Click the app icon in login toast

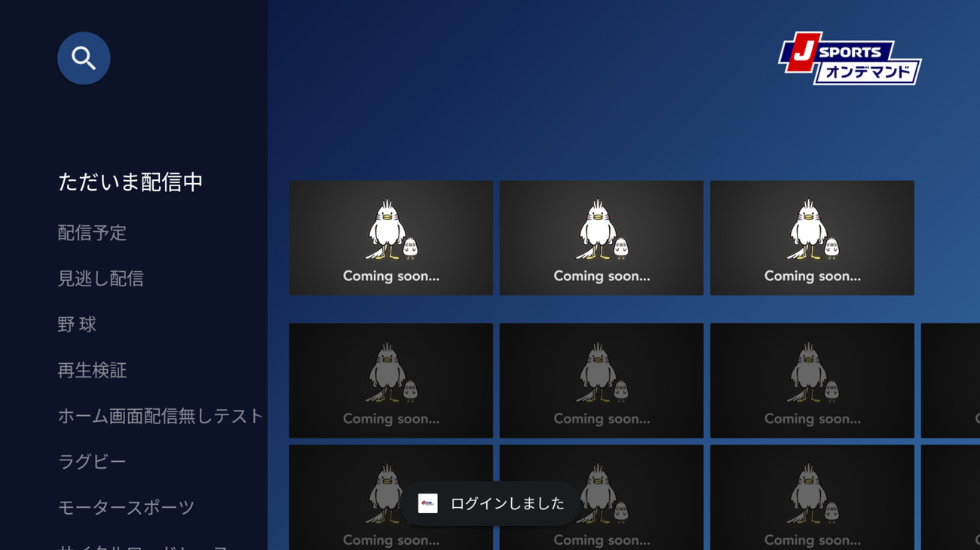[x=427, y=503]
